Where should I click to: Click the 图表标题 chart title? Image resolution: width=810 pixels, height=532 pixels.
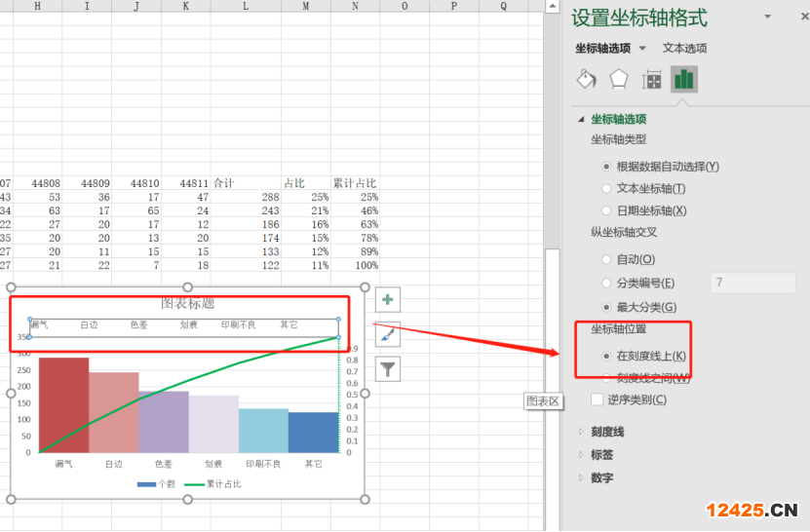click(x=188, y=304)
